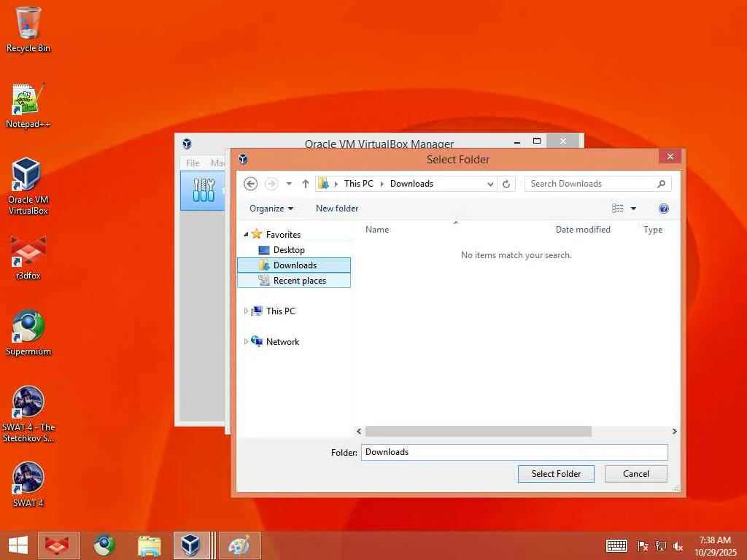747x560 pixels.
Task: Select Downloads in the navigation pane
Action: click(x=294, y=265)
